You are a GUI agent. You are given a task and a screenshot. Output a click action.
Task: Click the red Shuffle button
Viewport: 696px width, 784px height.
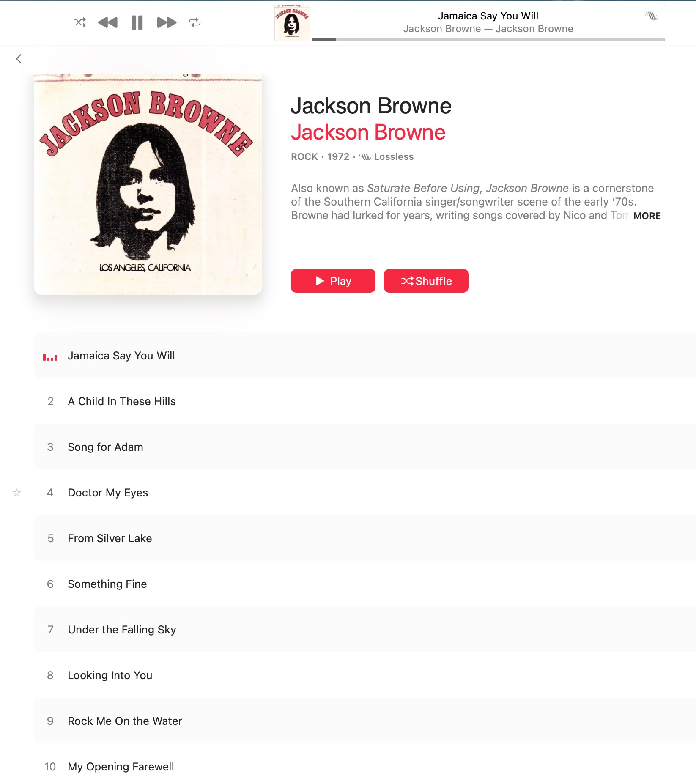426,281
